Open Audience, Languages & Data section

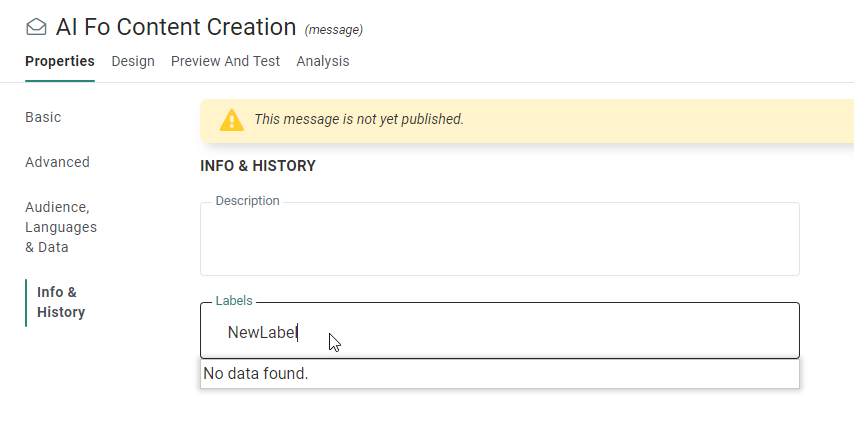click(x=61, y=227)
